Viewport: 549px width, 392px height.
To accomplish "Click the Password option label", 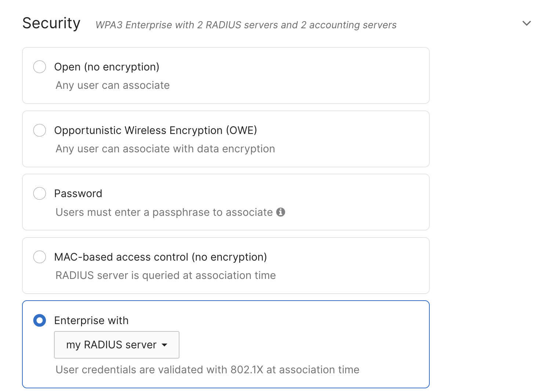I will 78,193.
